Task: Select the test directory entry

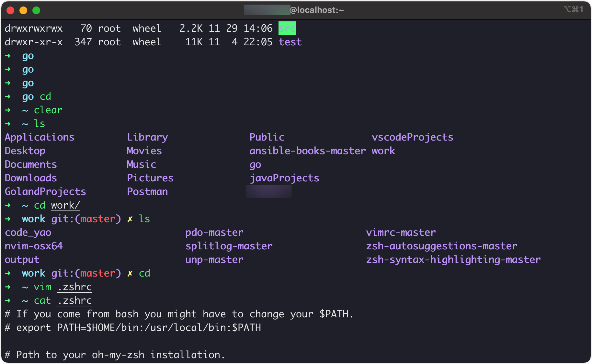Action: pyautogui.click(x=290, y=42)
